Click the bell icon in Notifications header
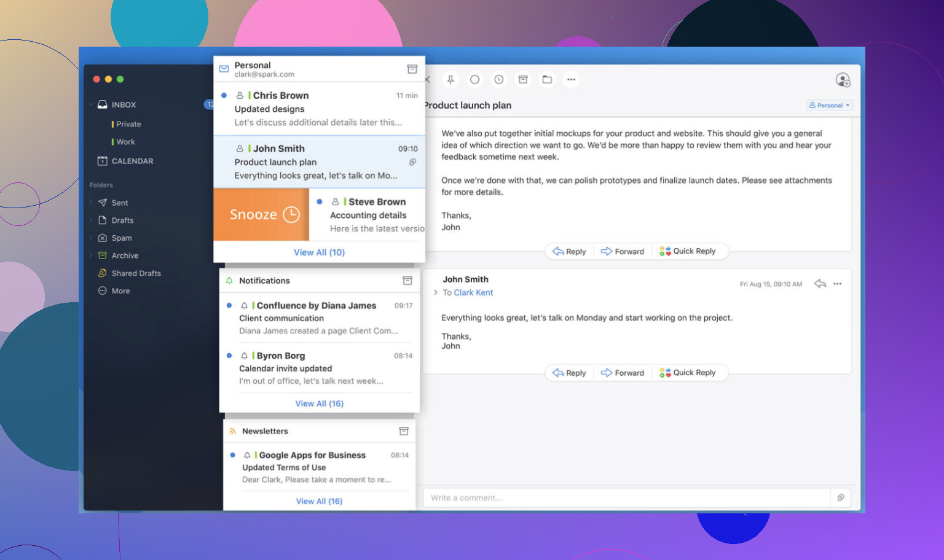This screenshot has height=560, width=944. pyautogui.click(x=229, y=281)
